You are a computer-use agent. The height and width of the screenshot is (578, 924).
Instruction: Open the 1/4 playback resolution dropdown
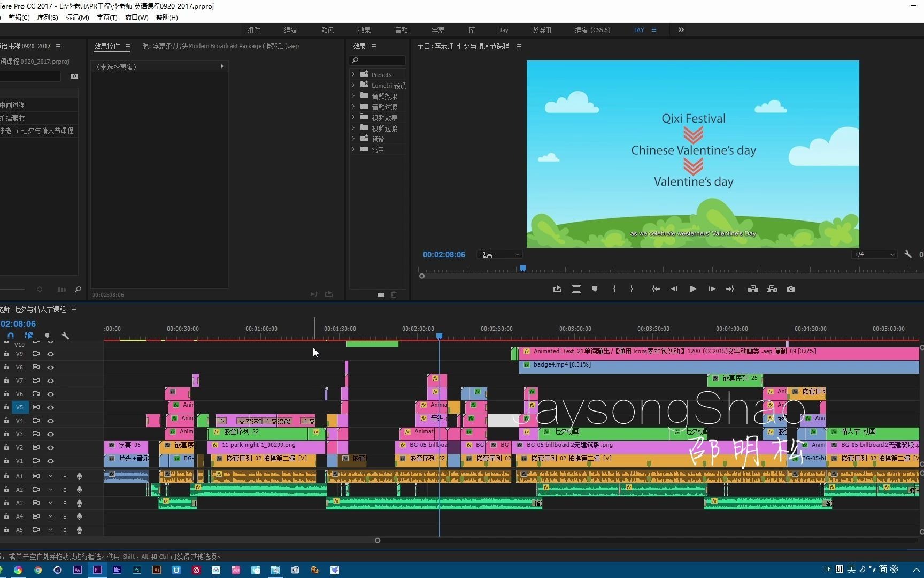coord(874,255)
